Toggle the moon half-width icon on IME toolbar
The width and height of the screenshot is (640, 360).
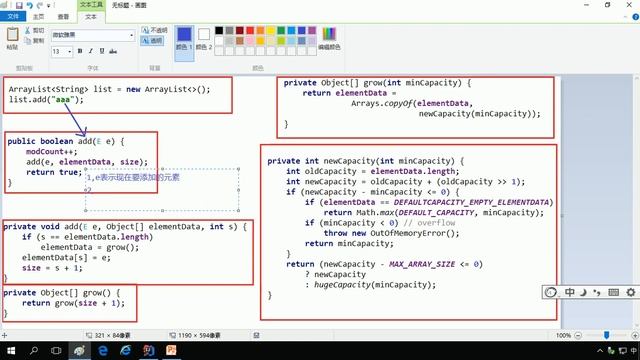(x=583, y=292)
